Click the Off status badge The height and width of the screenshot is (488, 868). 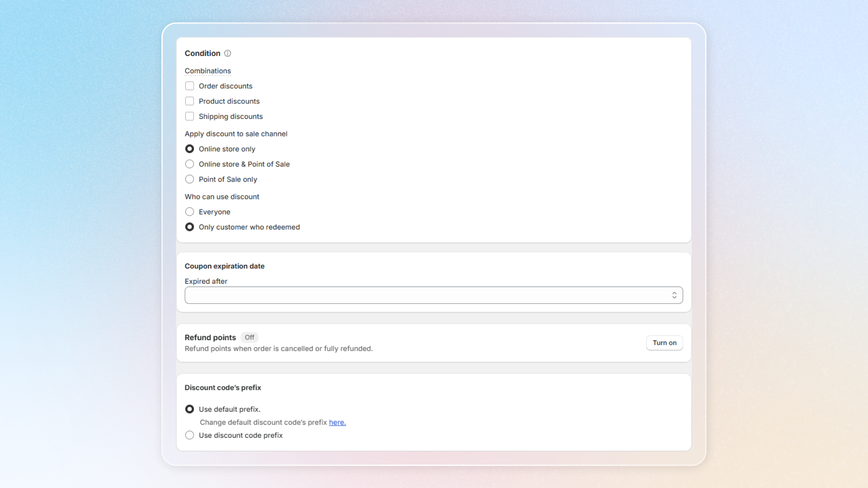click(249, 338)
